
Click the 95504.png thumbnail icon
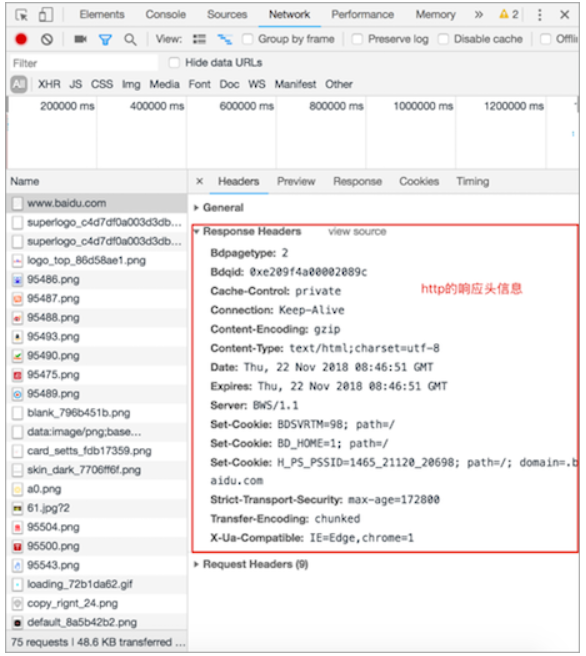(x=17, y=528)
